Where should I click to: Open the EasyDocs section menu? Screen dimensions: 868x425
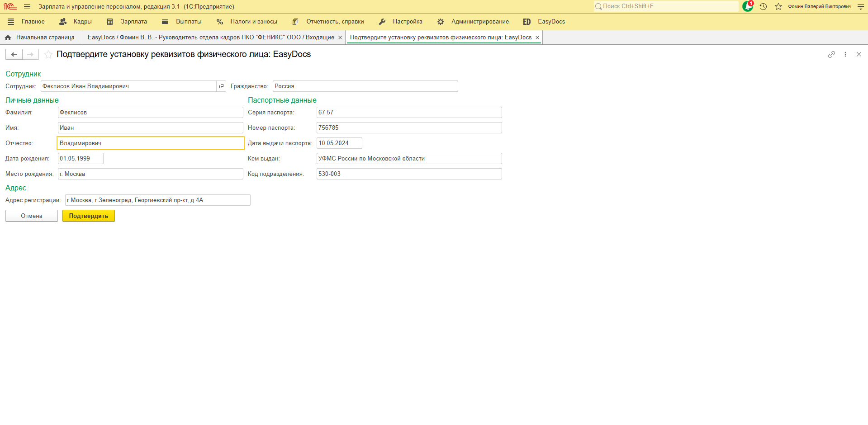click(544, 22)
